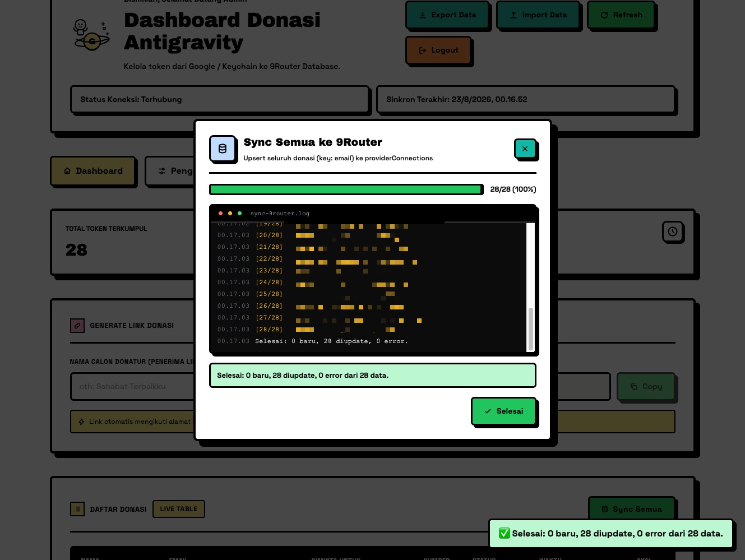The width and height of the screenshot is (745, 560).
Task: Click the sync progress bar
Action: pyautogui.click(x=346, y=189)
